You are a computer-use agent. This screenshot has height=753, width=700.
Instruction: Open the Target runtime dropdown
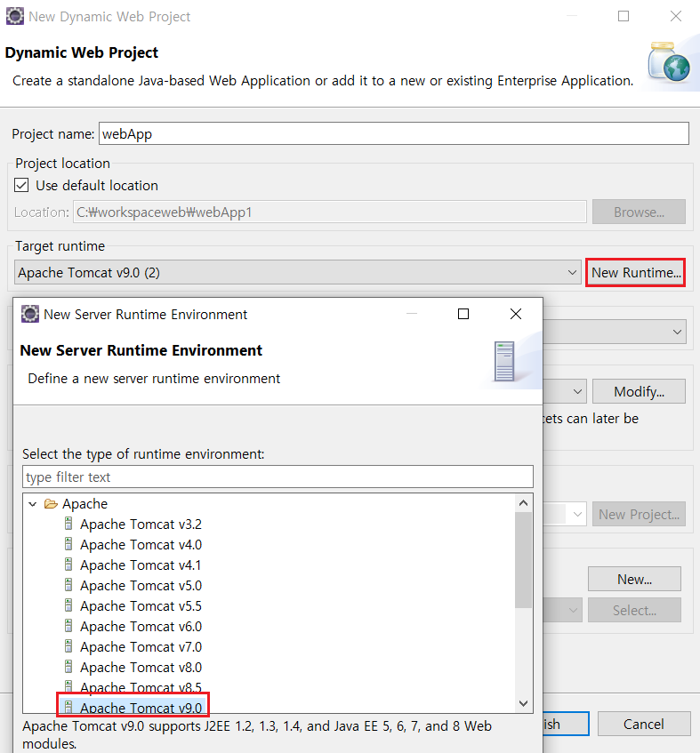coord(297,272)
